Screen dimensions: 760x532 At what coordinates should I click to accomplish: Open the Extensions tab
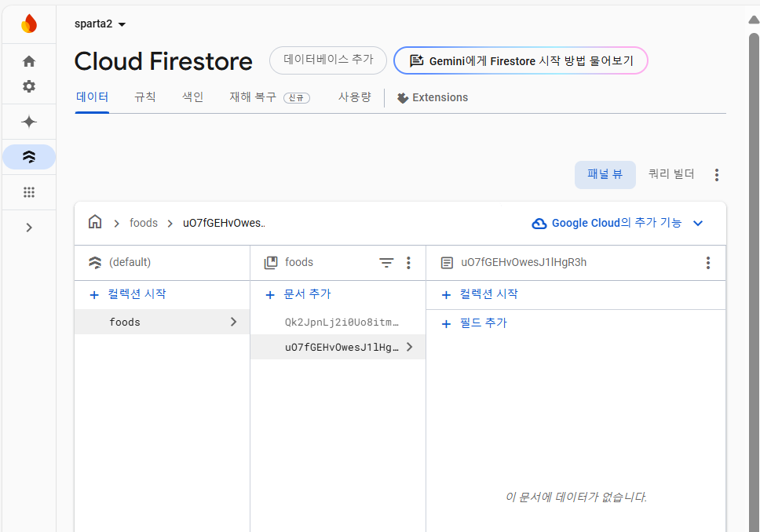click(x=433, y=97)
